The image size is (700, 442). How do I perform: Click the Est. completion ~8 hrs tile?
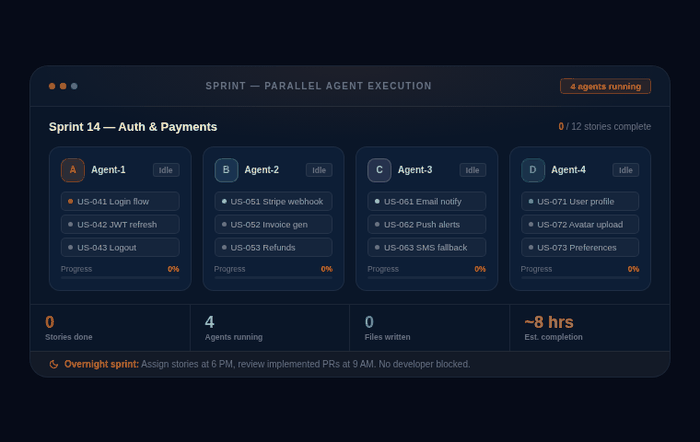(x=590, y=327)
